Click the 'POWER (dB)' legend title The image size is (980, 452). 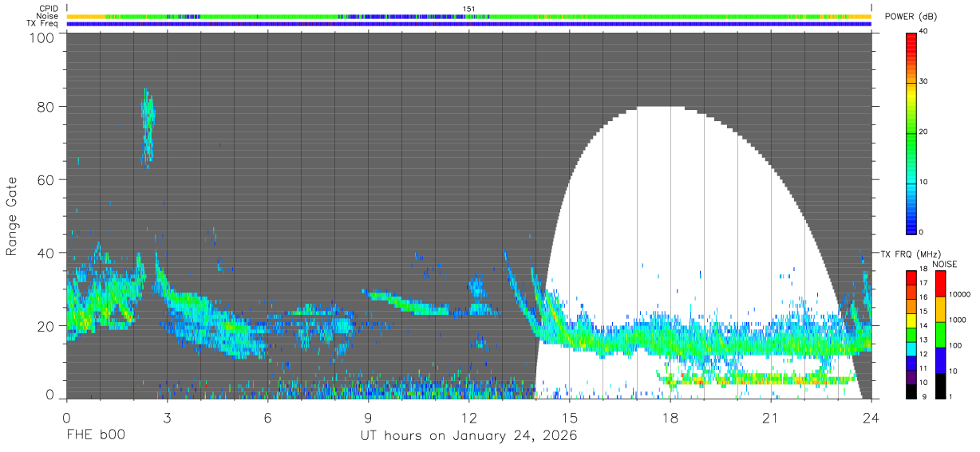click(911, 17)
